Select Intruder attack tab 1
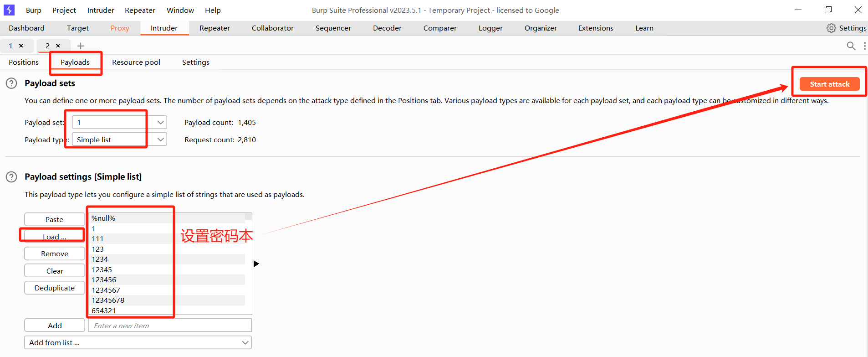 click(11, 46)
